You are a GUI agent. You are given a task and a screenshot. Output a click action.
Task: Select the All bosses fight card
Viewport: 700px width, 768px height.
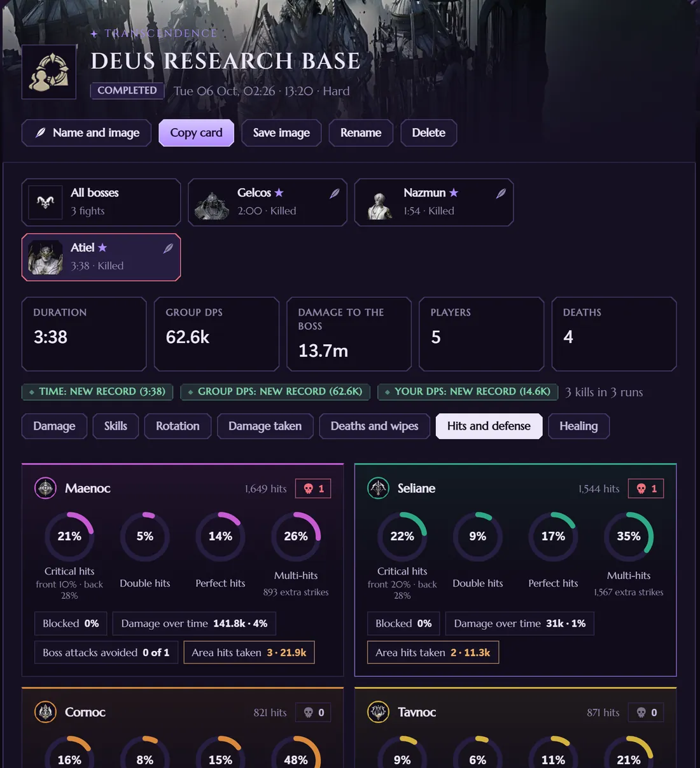tap(101, 202)
